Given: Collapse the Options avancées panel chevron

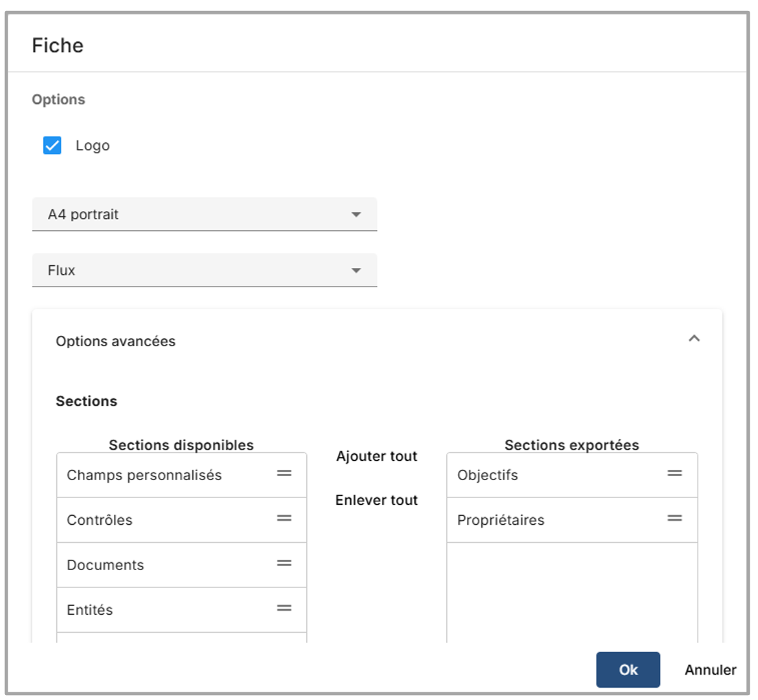Looking at the screenshot, I should click(x=694, y=339).
